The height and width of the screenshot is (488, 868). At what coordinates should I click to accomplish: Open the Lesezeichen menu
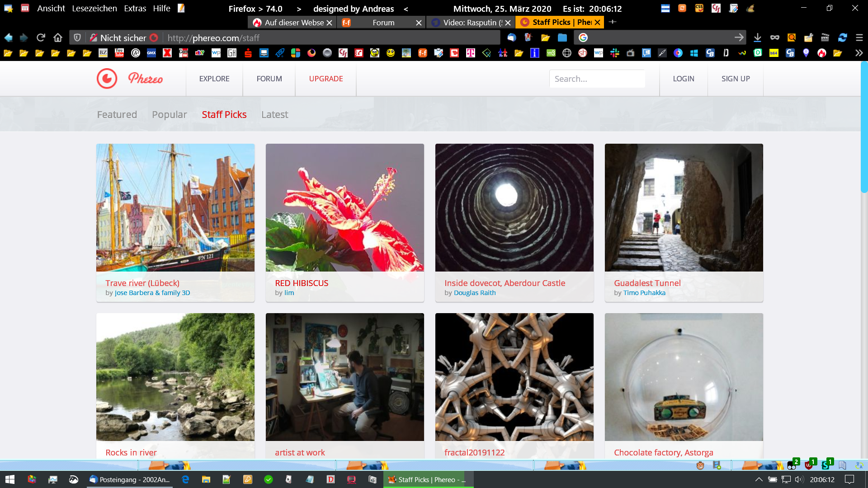(94, 8)
